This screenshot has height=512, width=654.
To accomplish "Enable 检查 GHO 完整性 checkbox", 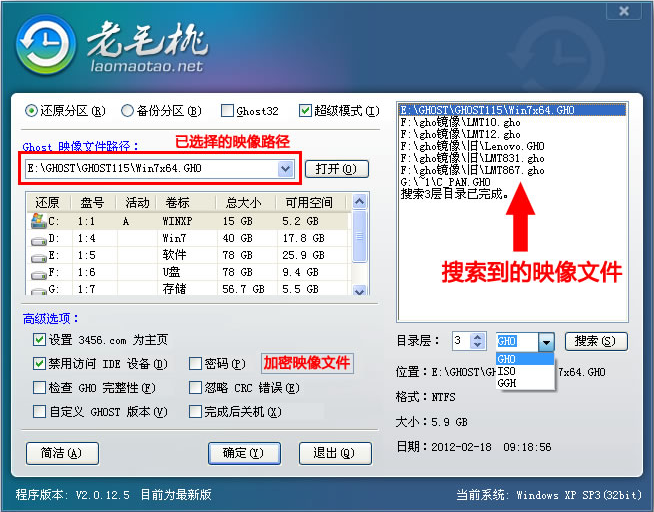I will click(x=39, y=388).
